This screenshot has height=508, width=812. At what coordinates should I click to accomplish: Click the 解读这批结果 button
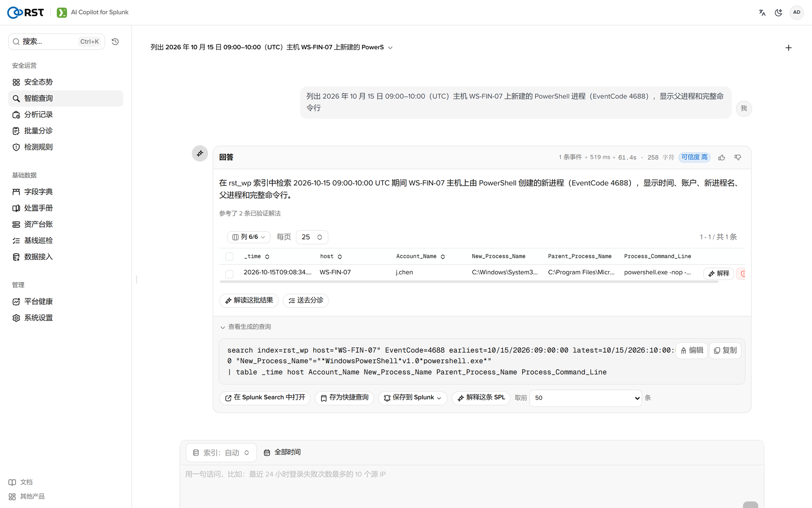(249, 301)
